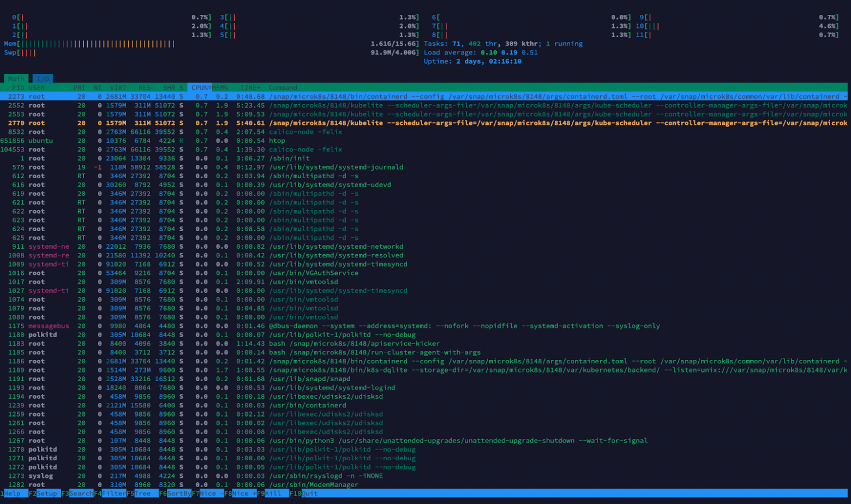Click the Mem usage meter
Viewport: 851px width, 504px height.
point(87,43)
